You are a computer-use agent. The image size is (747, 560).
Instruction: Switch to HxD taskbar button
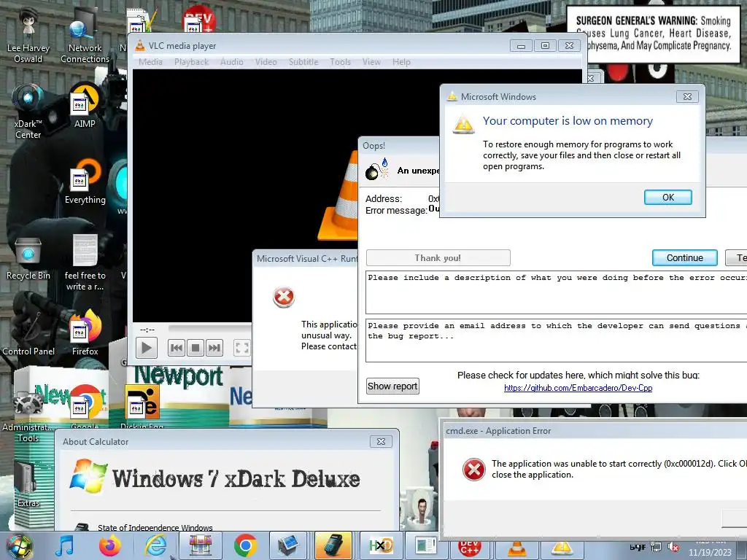380,545
